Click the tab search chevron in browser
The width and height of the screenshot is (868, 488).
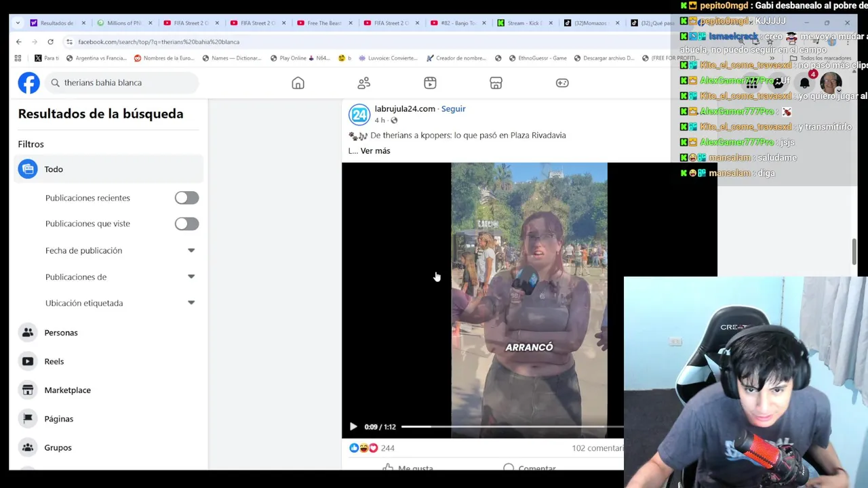[19, 23]
